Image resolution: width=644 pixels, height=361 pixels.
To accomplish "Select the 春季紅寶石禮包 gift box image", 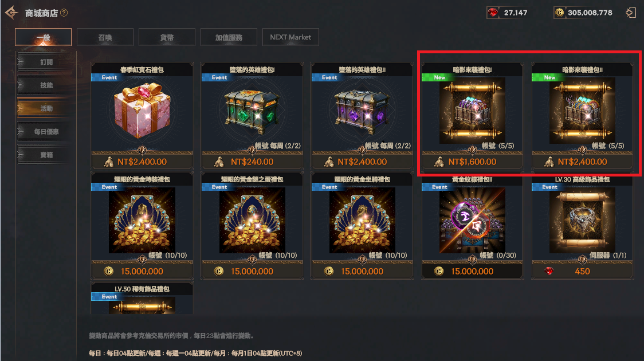I will (x=142, y=109).
